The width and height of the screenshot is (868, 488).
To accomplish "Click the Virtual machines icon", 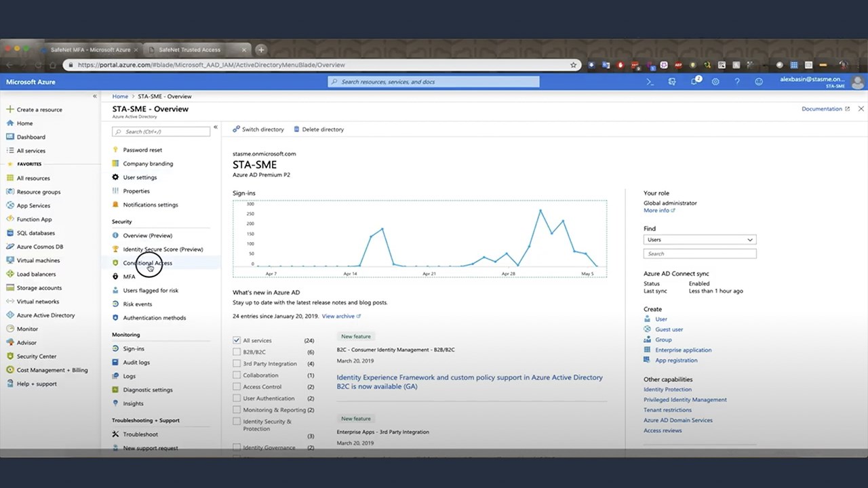I will (9, 260).
